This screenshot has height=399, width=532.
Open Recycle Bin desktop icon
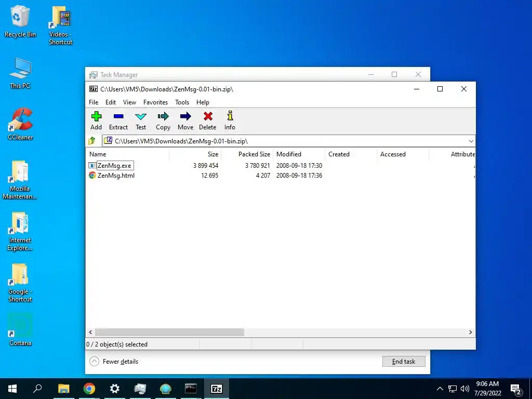pyautogui.click(x=20, y=21)
